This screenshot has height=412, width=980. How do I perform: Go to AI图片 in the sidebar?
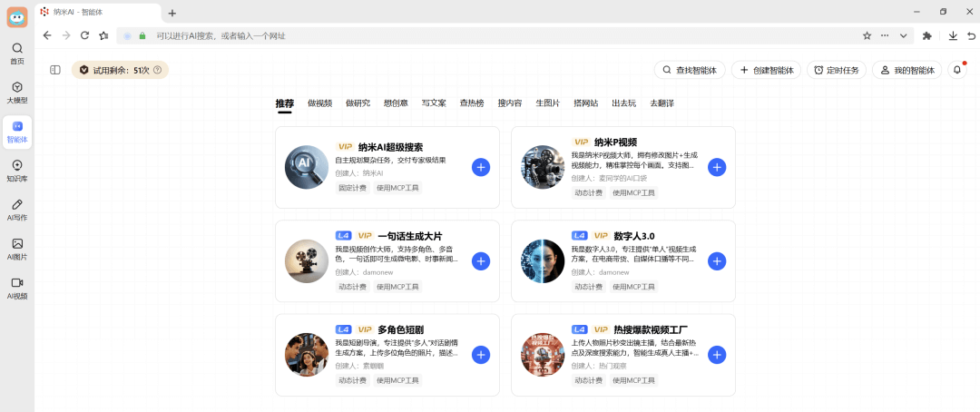pyautogui.click(x=17, y=249)
